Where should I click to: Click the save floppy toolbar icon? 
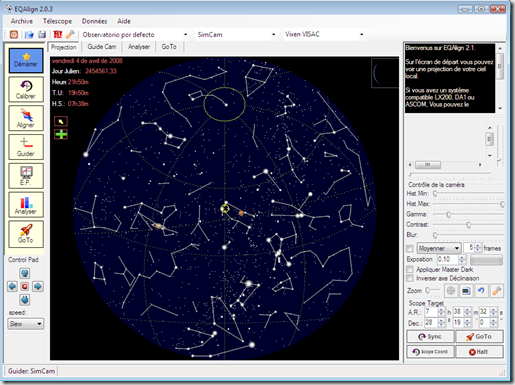42,34
